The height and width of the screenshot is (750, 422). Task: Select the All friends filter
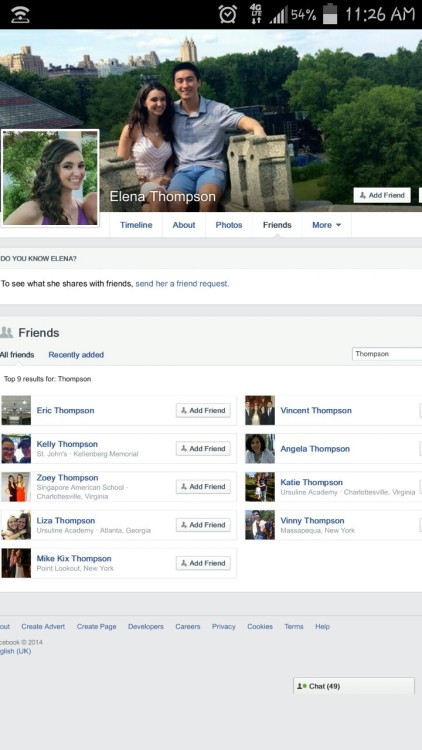tap(17, 355)
